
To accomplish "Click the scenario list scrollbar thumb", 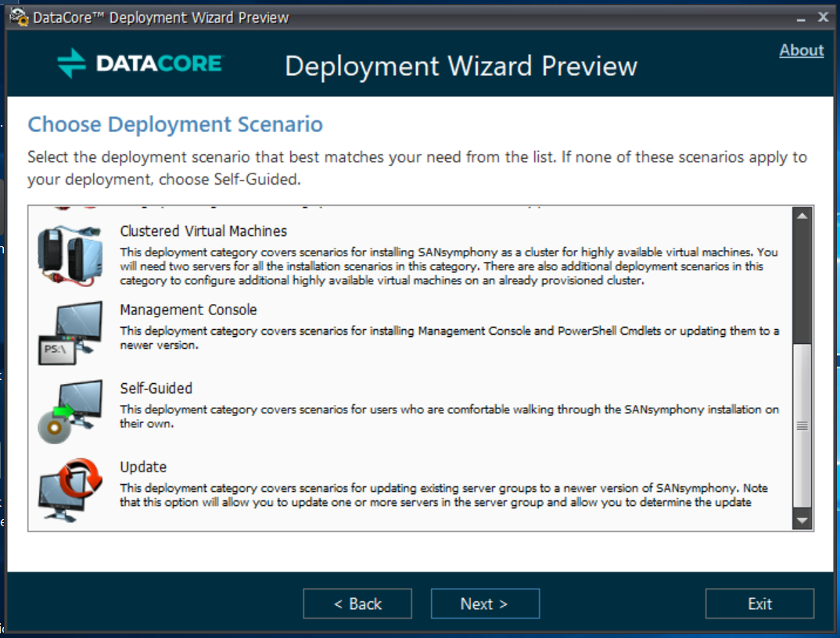I will pos(802,426).
